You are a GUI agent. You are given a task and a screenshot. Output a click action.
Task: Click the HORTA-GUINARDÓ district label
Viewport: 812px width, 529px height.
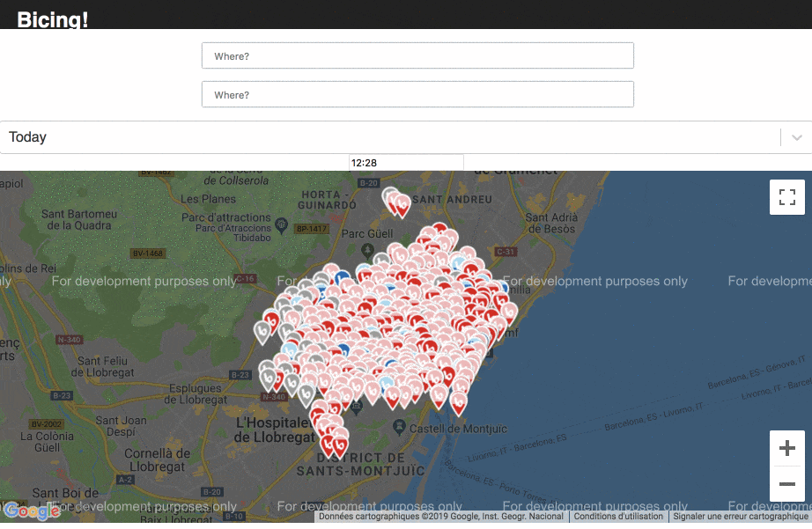tap(327, 200)
